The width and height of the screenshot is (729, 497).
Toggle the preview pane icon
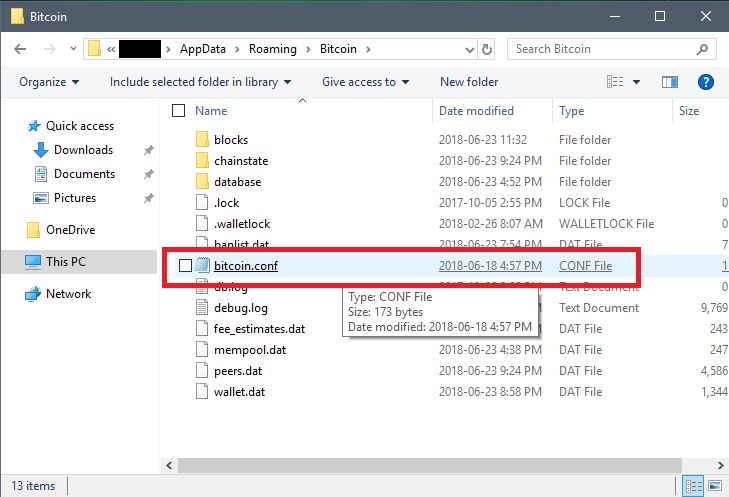669,82
